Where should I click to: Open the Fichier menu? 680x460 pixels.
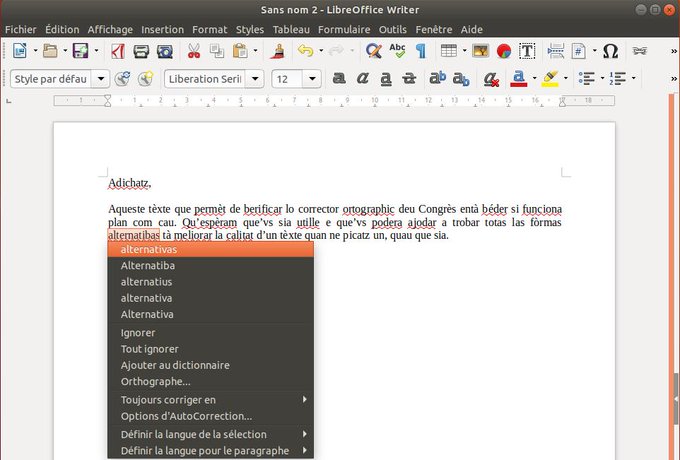21,29
